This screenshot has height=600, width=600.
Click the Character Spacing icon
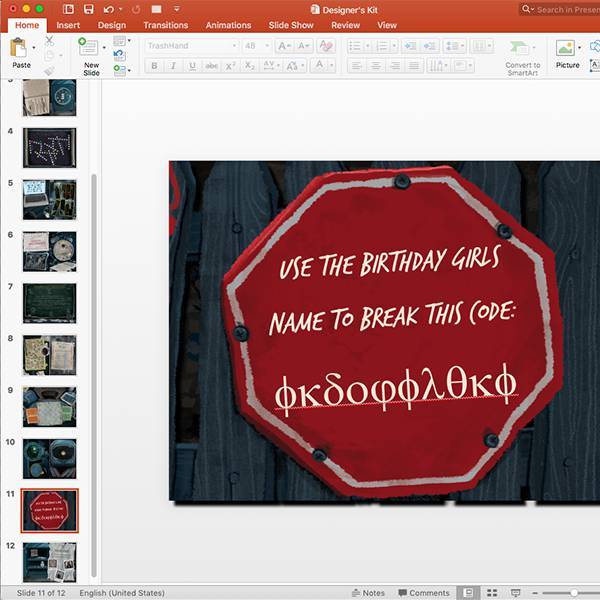pyautogui.click(x=271, y=66)
